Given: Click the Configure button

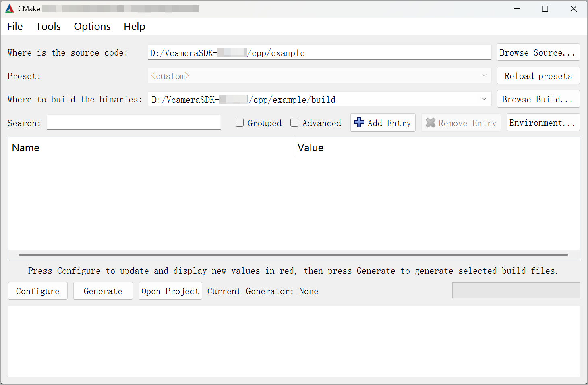Looking at the screenshot, I should click(x=38, y=291).
